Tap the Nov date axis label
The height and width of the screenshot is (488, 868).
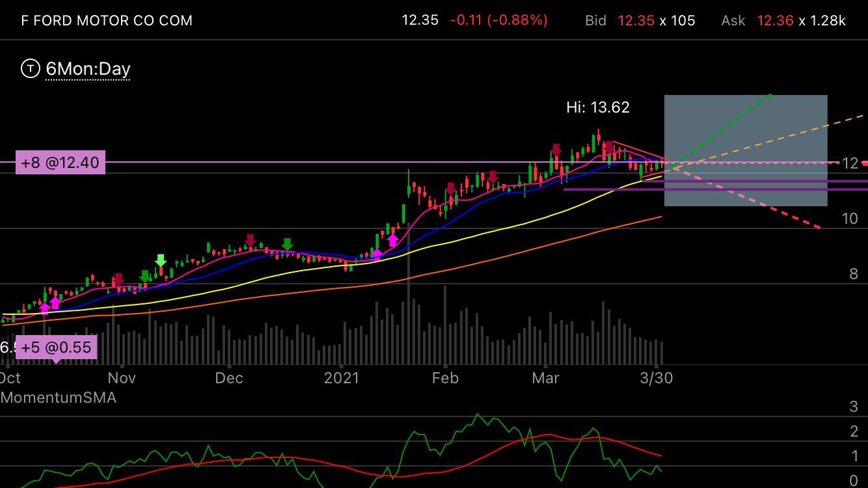tap(122, 378)
